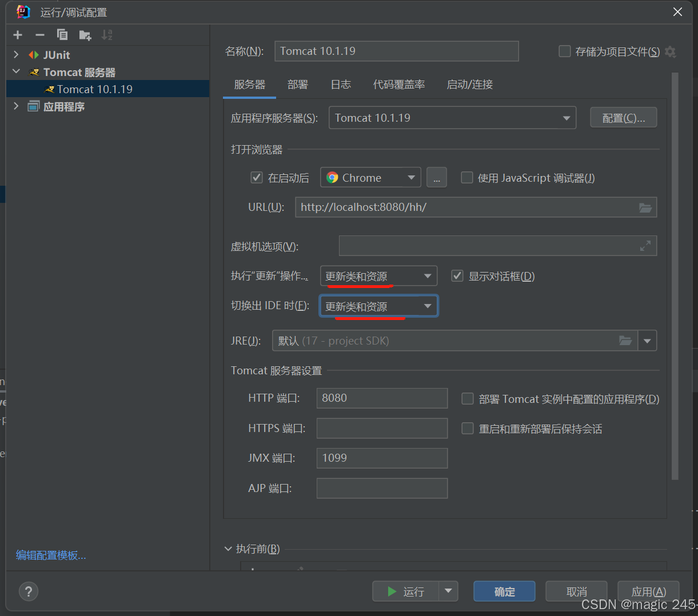Create new folder using folder-plus icon
This screenshot has height=616, width=698.
pyautogui.click(x=85, y=35)
